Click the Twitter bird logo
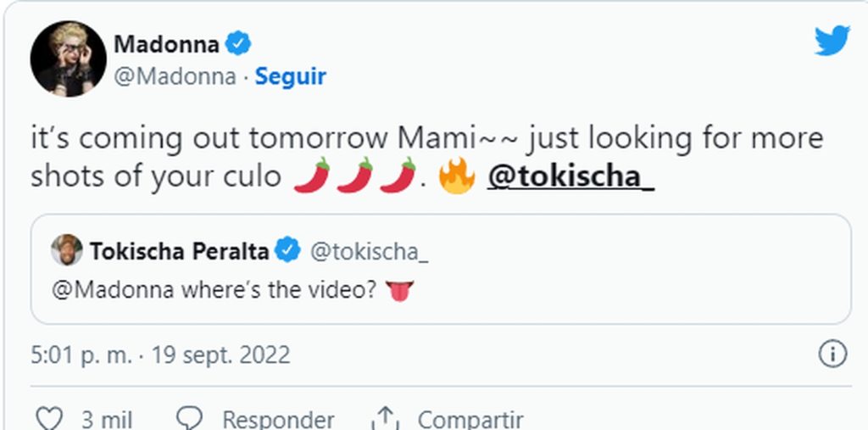The width and height of the screenshot is (868, 430). coord(832,41)
